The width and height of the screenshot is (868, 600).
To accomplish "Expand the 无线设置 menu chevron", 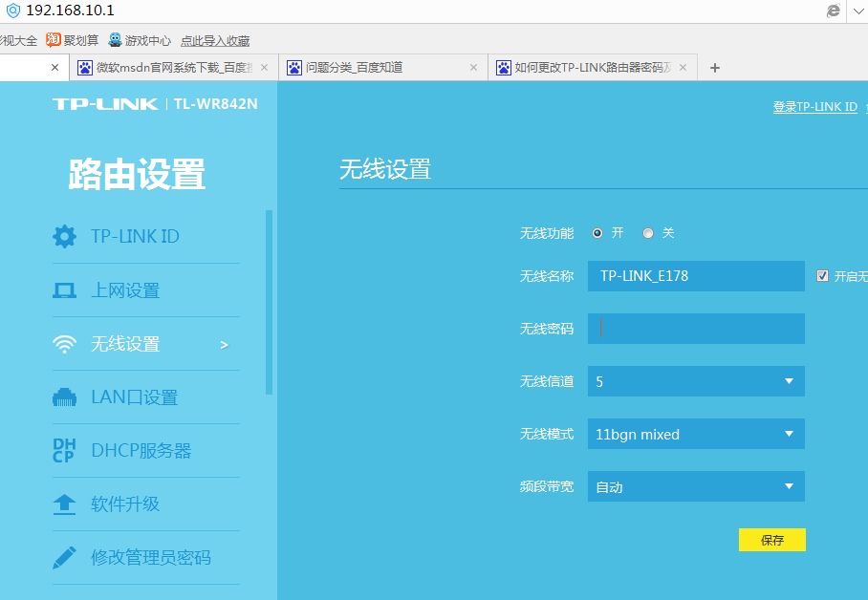I will (225, 345).
